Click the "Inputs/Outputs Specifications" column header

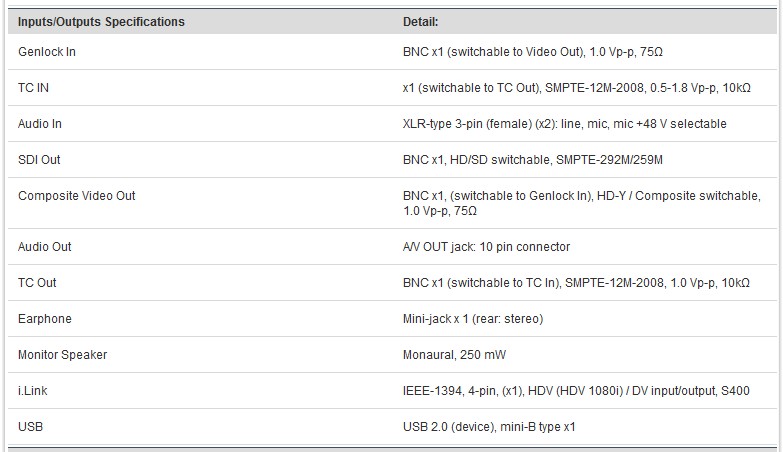101,21
